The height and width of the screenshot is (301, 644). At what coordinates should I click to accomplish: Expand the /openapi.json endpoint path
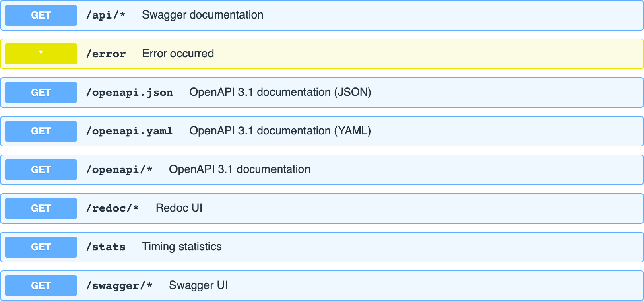[130, 93]
